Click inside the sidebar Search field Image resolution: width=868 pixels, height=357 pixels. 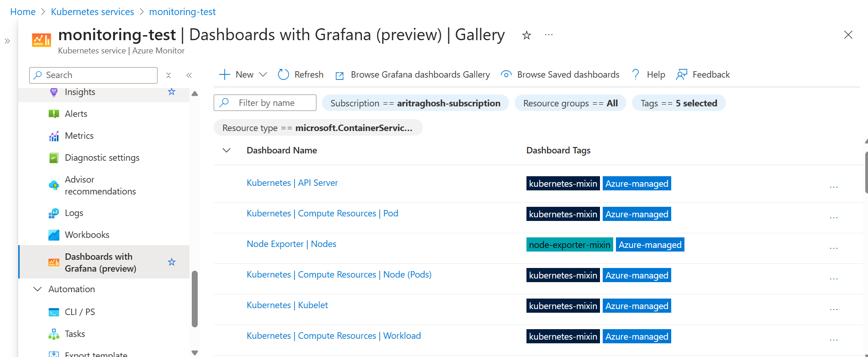93,75
